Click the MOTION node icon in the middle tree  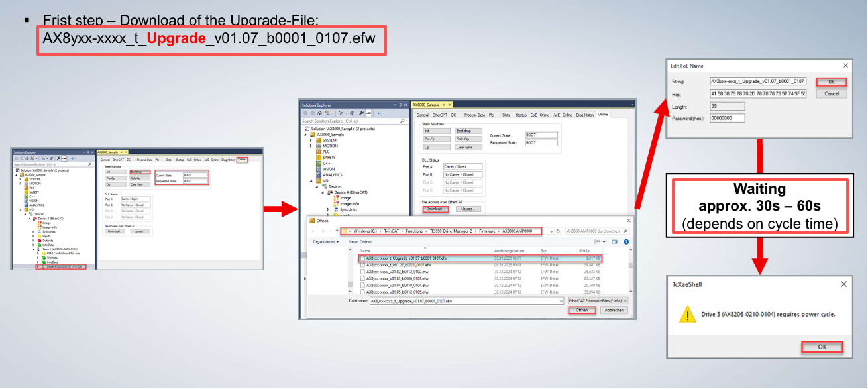pyautogui.click(x=319, y=146)
